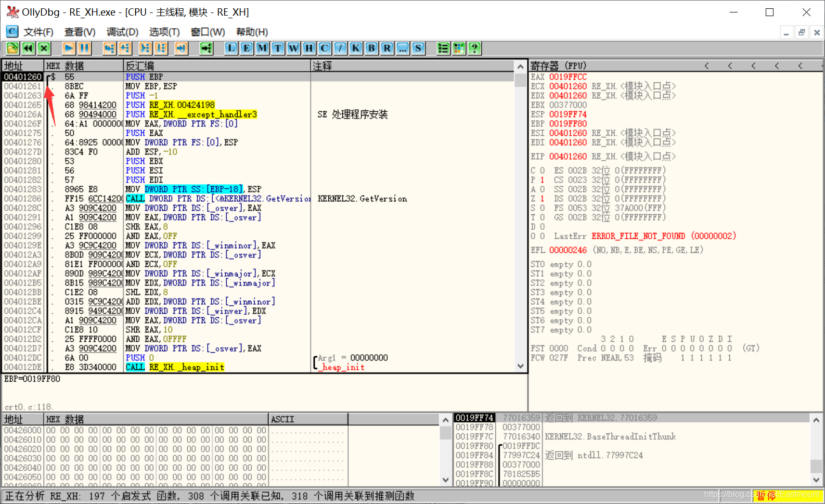Screen dimensions: 825x504
Task: Show Handles via H button
Action: point(309,48)
